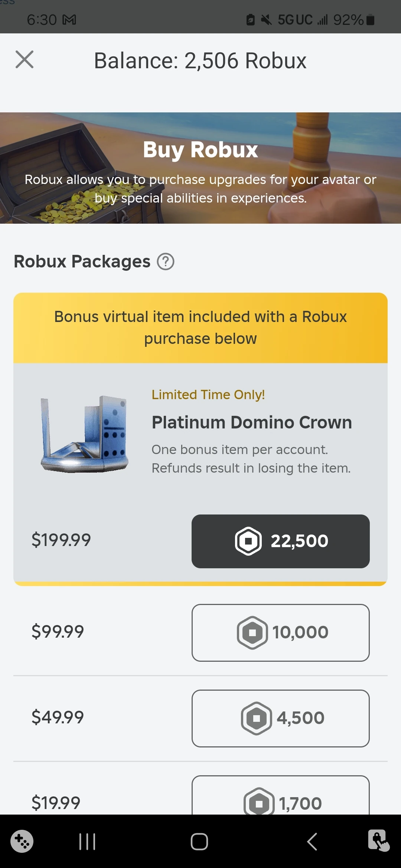
Task: Tap the Robux hexagon beside 4,500
Action: (x=256, y=717)
